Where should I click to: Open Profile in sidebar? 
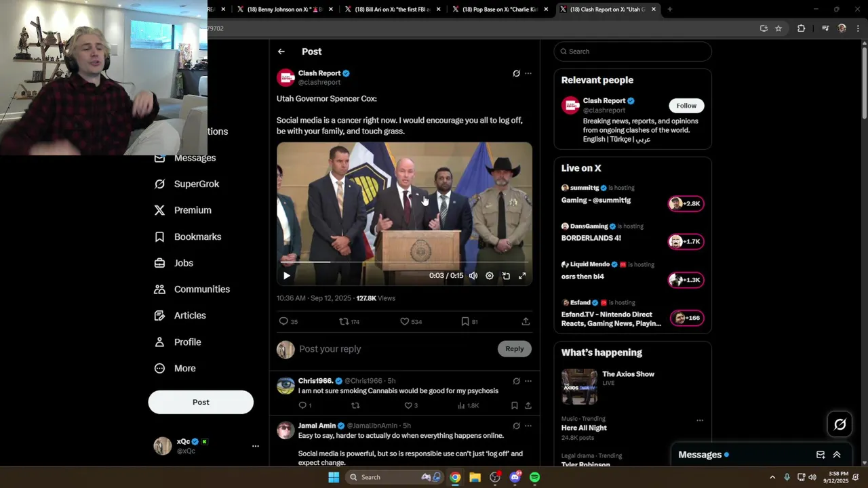pos(178,342)
